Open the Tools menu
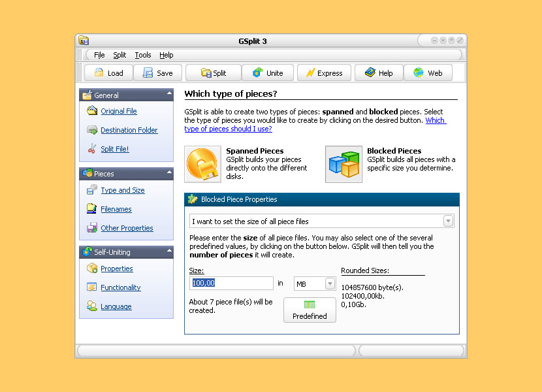Image resolution: width=542 pixels, height=392 pixels. (x=143, y=55)
